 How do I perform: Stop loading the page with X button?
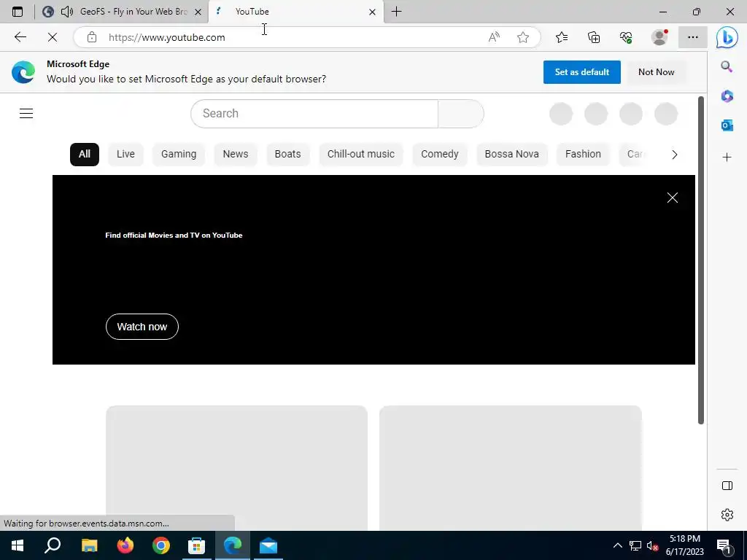click(53, 37)
